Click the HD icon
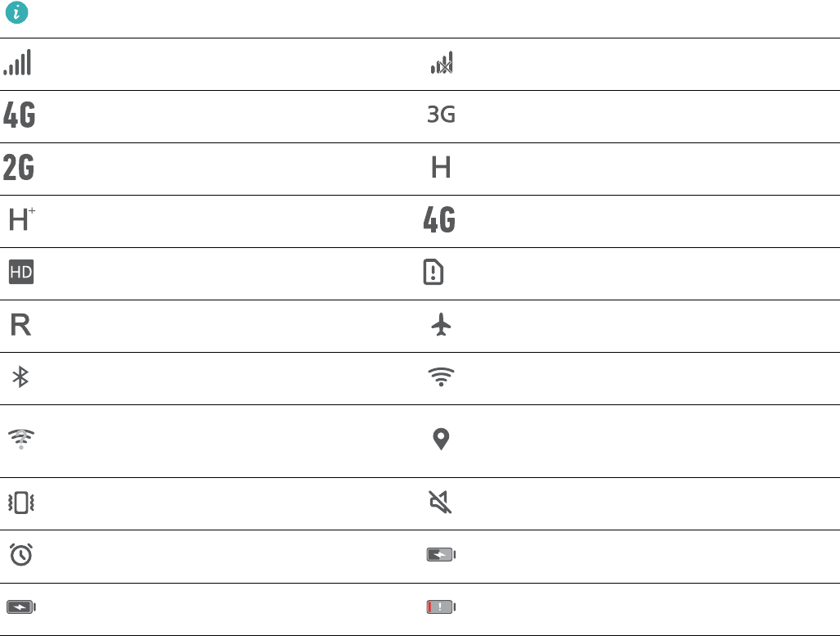Viewport: 840px width, 636px height. click(x=20, y=273)
